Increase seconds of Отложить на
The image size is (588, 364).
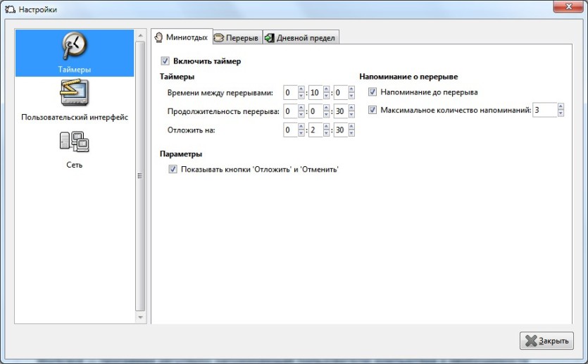(x=351, y=127)
